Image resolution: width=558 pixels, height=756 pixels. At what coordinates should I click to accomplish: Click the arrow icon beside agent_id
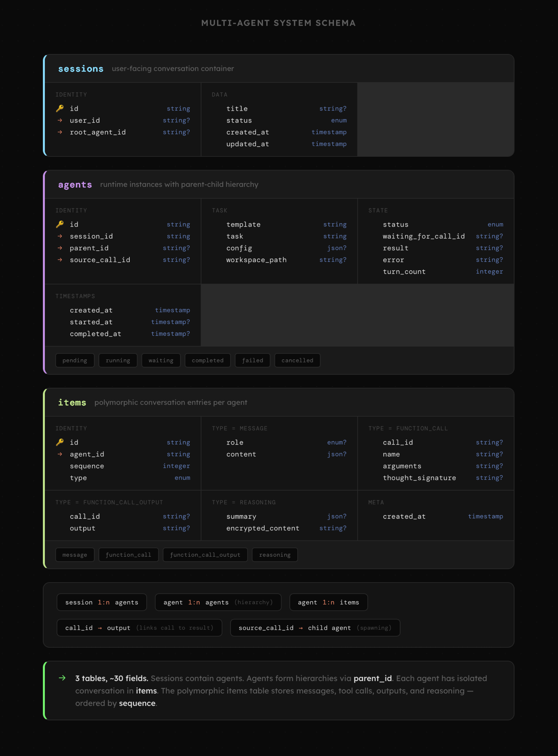[60, 454]
